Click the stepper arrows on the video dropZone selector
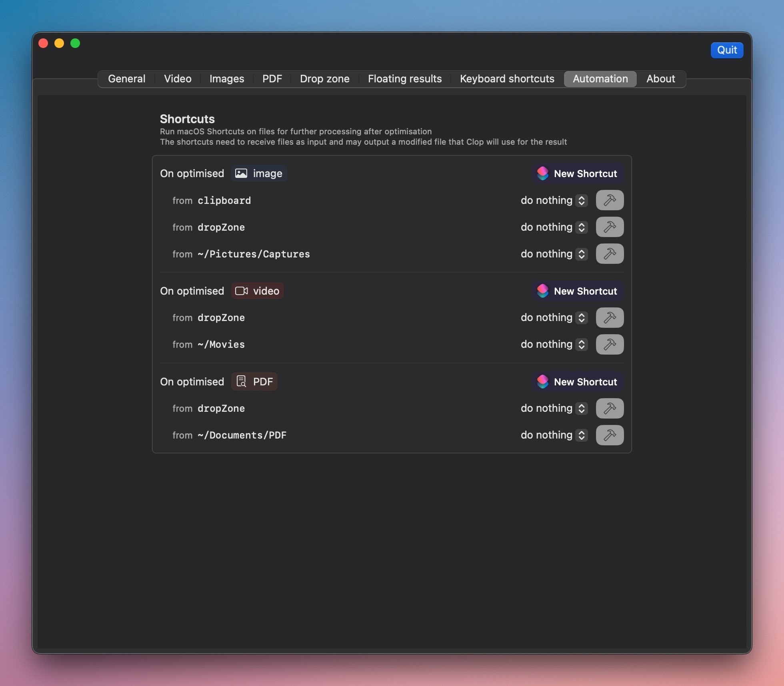Viewport: 784px width, 686px height. coord(581,317)
